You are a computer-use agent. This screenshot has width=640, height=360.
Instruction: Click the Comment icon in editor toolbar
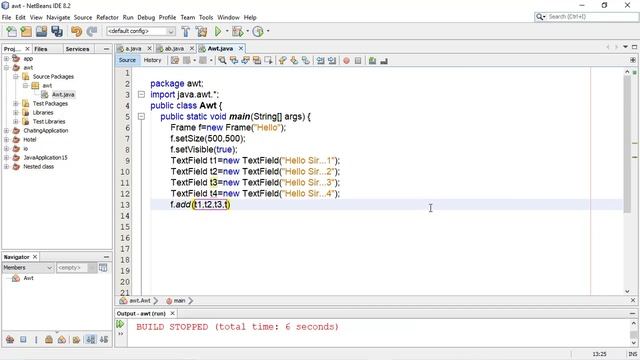(x=372, y=60)
